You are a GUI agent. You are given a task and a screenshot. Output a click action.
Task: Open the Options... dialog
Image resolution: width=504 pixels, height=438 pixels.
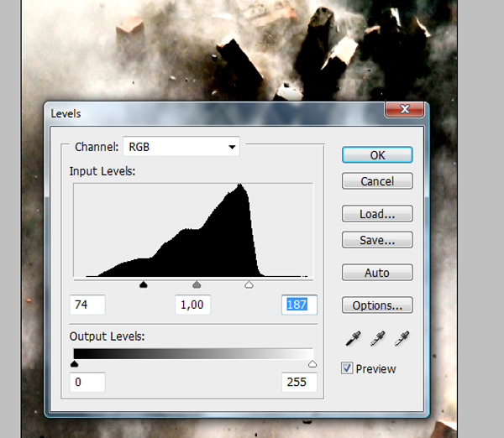[377, 305]
